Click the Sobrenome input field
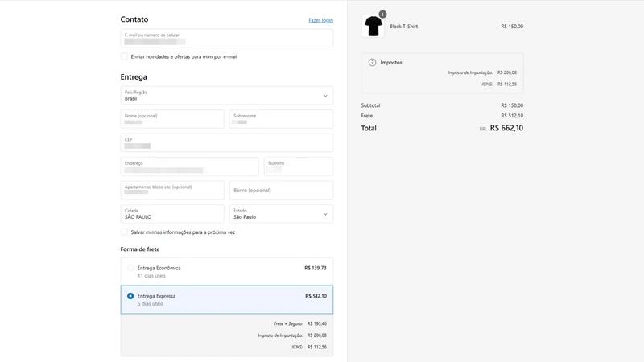Image resolution: width=644 pixels, height=362 pixels. (281, 119)
